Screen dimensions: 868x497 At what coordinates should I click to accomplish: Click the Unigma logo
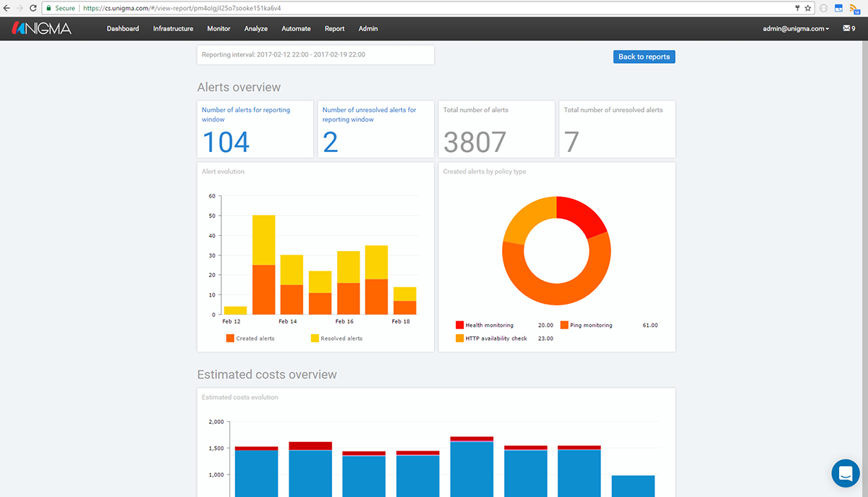pos(41,28)
